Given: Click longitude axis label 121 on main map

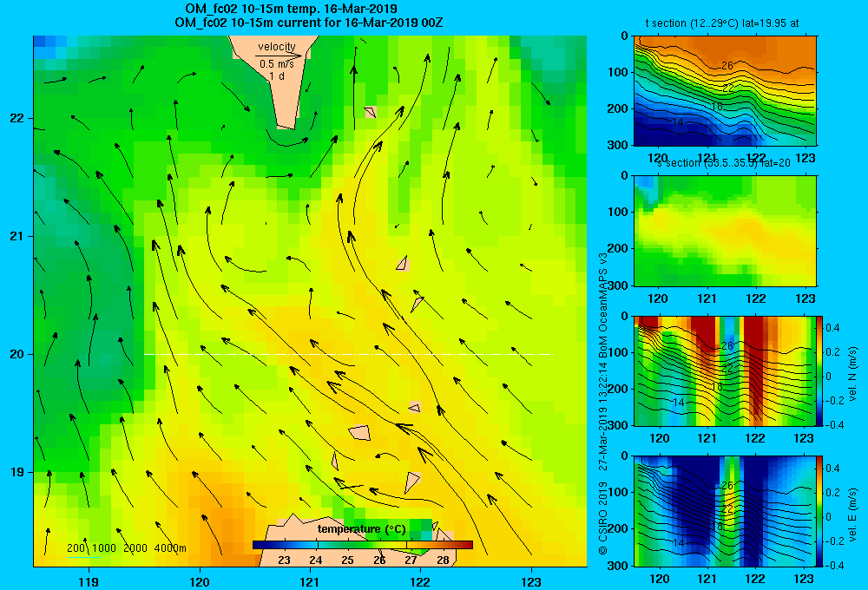Looking at the screenshot, I should tap(310, 581).
